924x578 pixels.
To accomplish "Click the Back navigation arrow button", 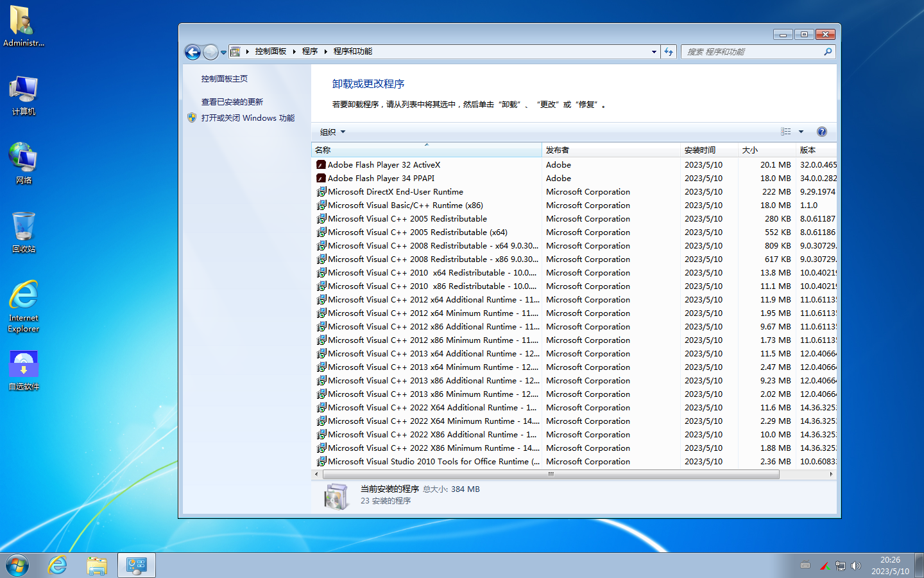I will pos(193,52).
